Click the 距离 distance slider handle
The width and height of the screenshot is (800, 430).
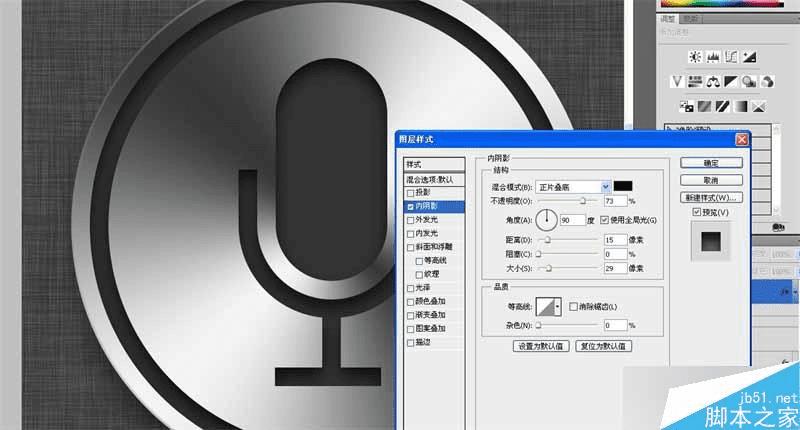point(547,240)
